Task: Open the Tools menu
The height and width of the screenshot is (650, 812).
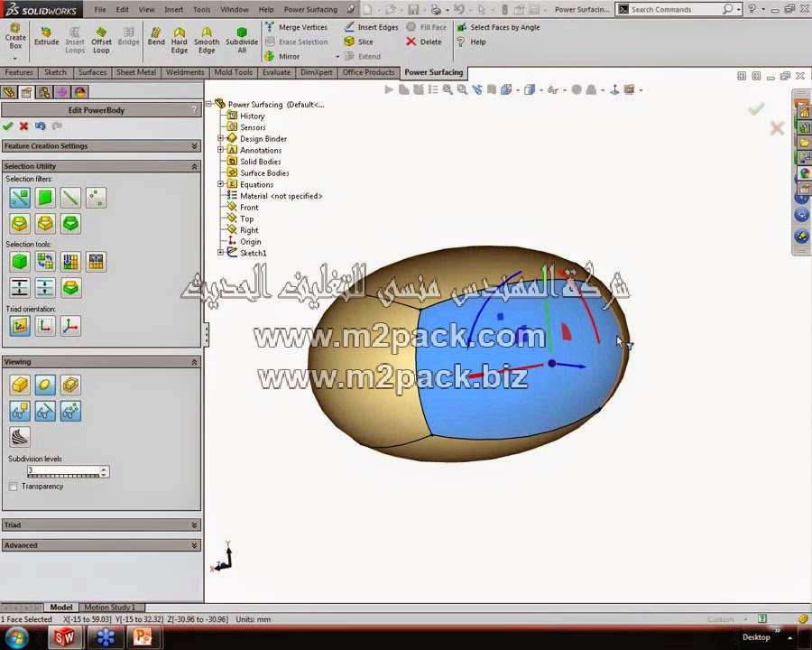Action: [201, 9]
